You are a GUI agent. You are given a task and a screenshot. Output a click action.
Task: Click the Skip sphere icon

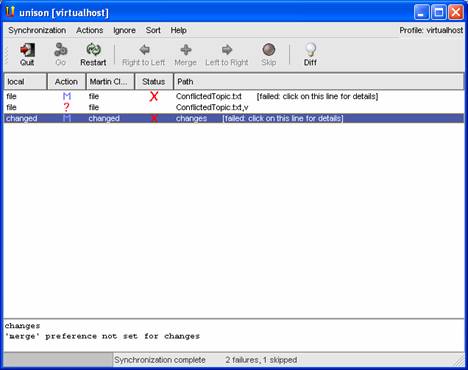[x=269, y=50]
